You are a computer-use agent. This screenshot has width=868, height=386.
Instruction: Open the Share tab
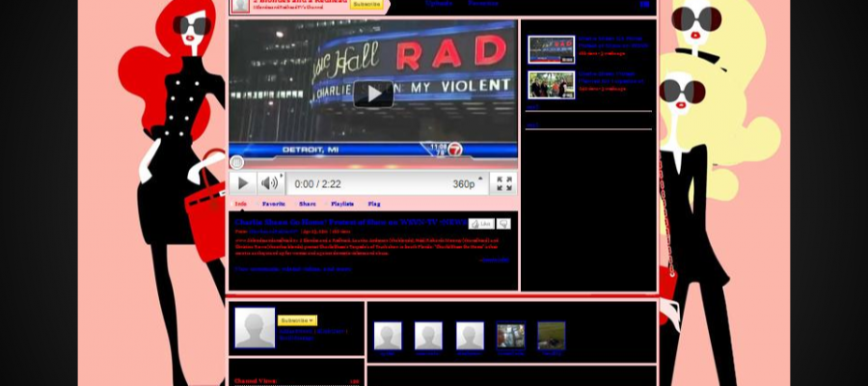(308, 204)
